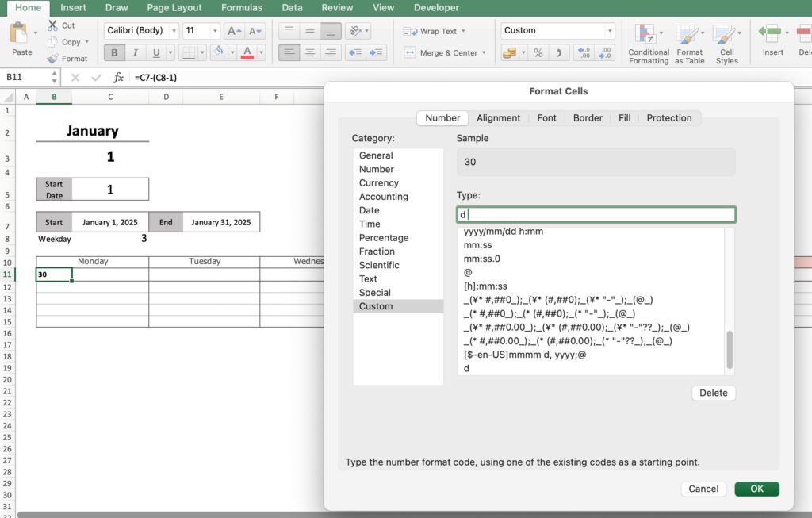Open the Formulas ribbon tab
812x518 pixels.
point(242,8)
